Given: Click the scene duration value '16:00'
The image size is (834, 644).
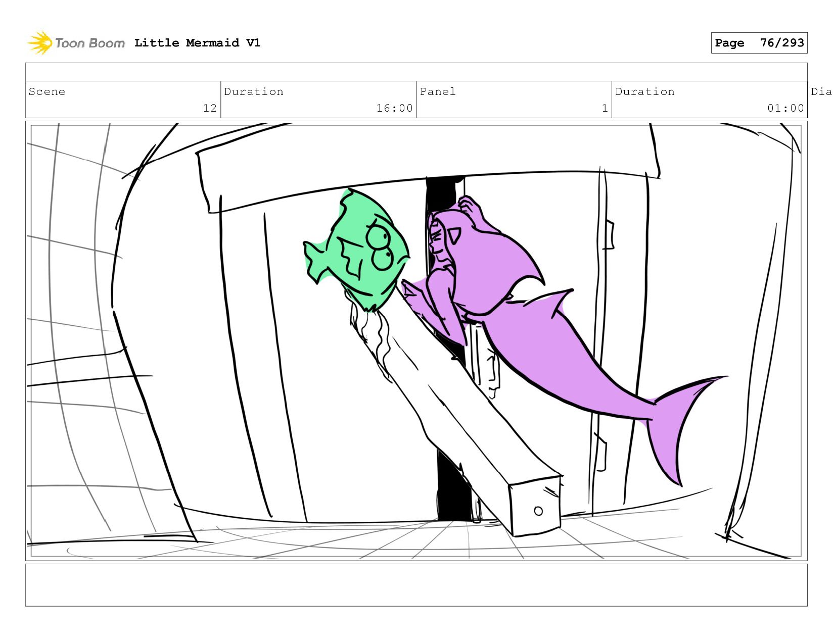Looking at the screenshot, I should coord(394,108).
